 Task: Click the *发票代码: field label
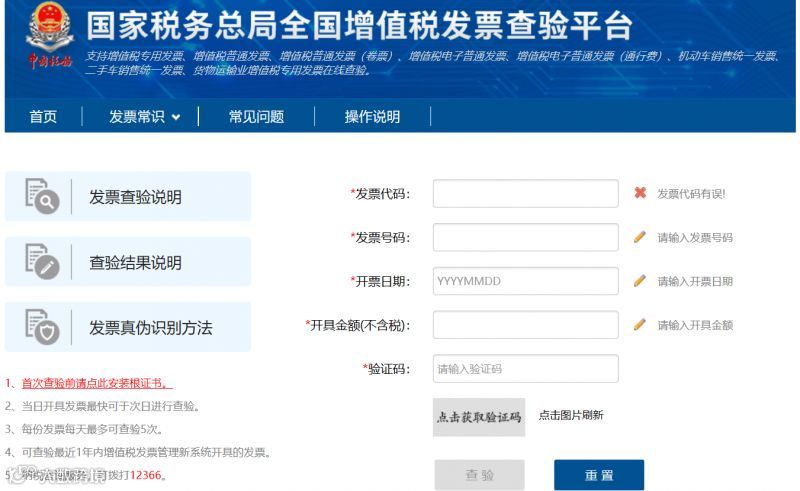coord(380,194)
